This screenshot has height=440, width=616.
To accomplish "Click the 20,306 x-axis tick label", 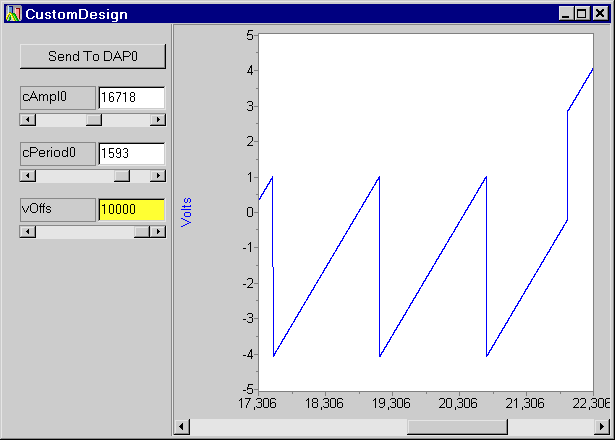I will 458,403.
